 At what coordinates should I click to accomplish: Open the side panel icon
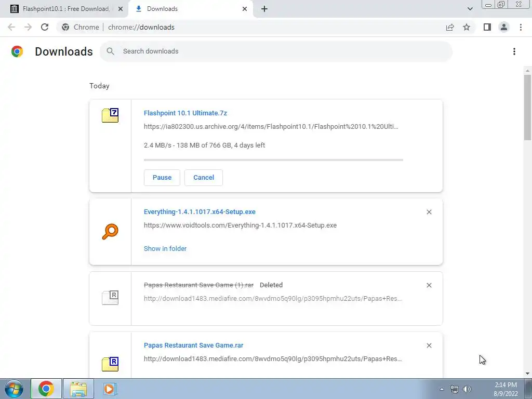tap(487, 27)
